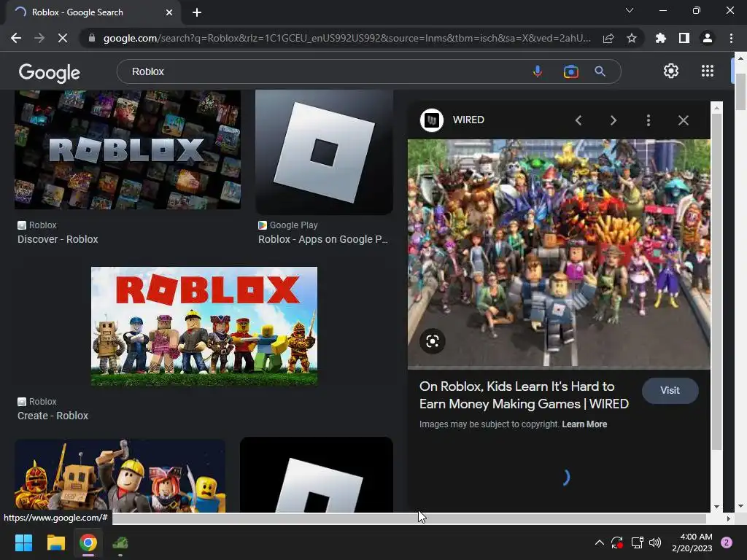The width and height of the screenshot is (747, 560).
Task: Open the network tray icon
Action: pyautogui.click(x=637, y=542)
